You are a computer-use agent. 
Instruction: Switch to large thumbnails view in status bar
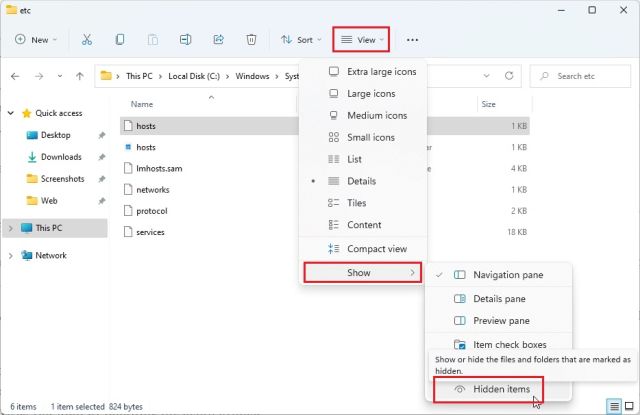click(629, 406)
